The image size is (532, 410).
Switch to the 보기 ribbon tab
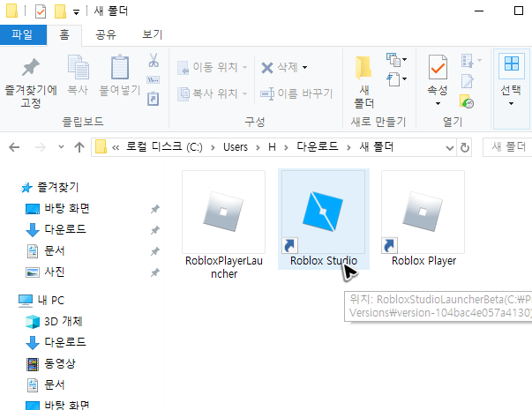pos(153,34)
